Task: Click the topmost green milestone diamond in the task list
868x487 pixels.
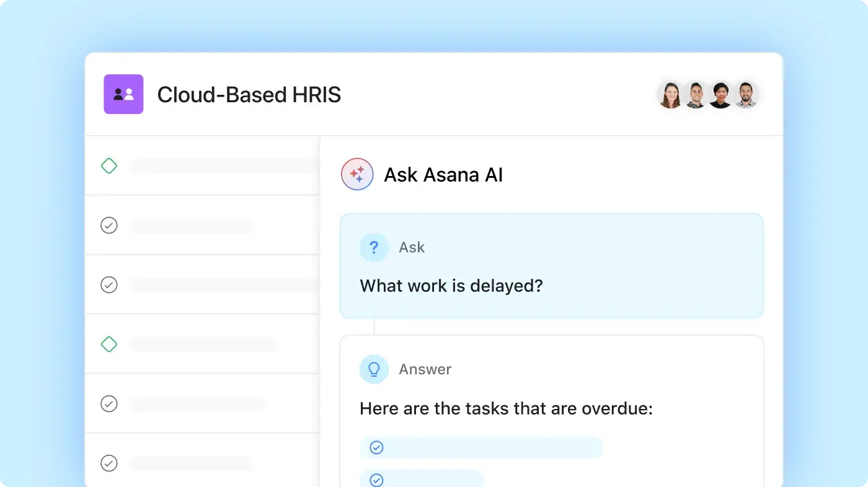Action: click(x=109, y=166)
